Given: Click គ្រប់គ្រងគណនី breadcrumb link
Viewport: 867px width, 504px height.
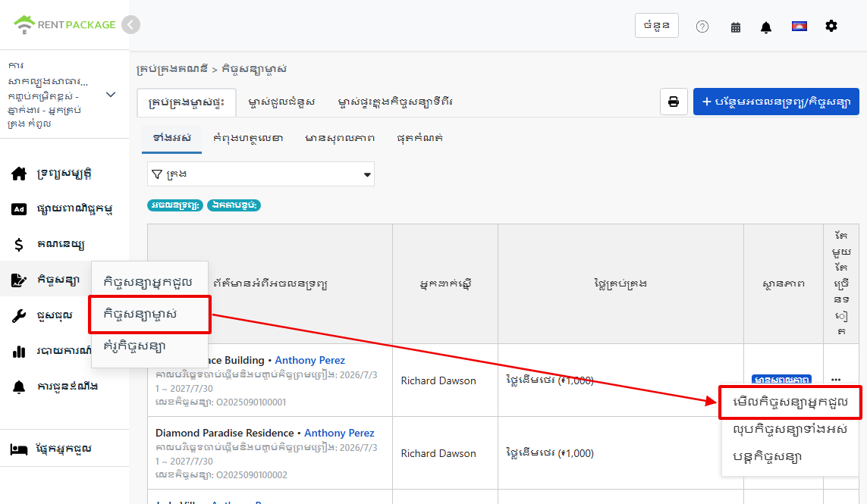Looking at the screenshot, I should click(172, 69).
